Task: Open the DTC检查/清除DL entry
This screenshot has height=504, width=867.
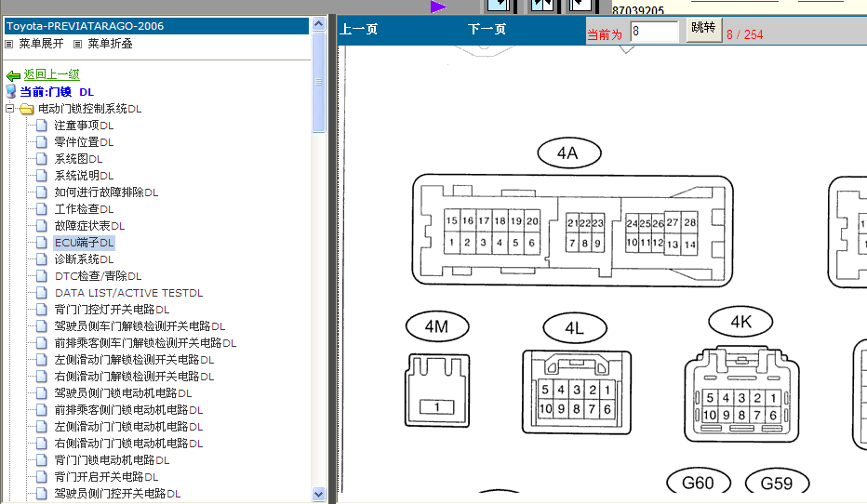Action: [x=98, y=276]
